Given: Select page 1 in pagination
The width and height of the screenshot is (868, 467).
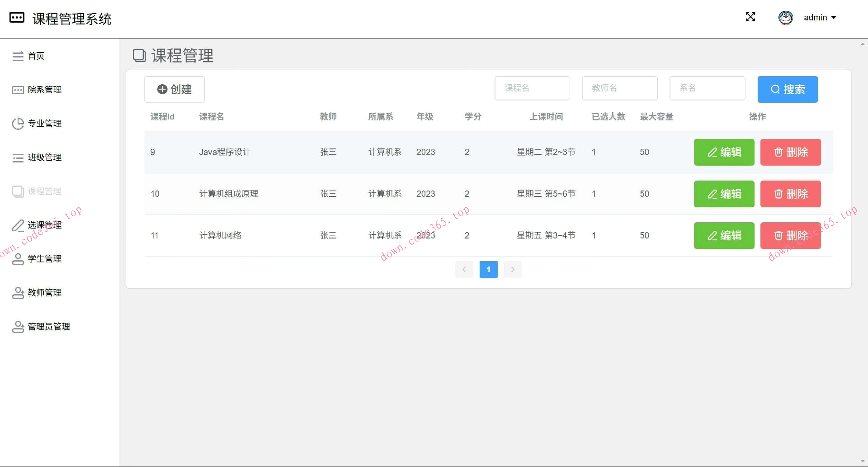Looking at the screenshot, I should coord(488,269).
